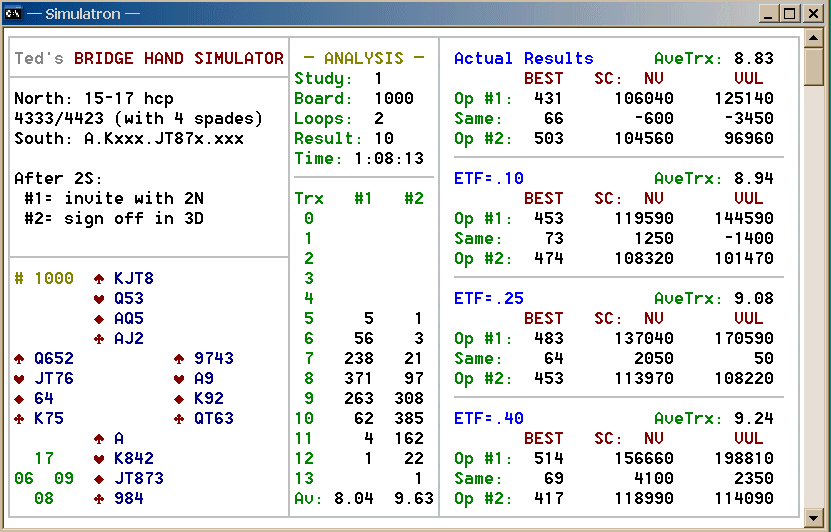The image size is (831, 532).
Task: Click the Simulatron title bar text
Action: [83, 13]
